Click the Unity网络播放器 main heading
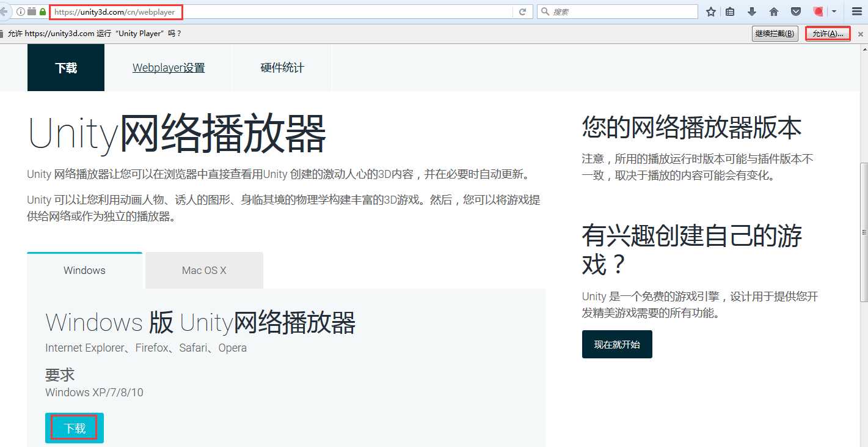 (x=177, y=134)
